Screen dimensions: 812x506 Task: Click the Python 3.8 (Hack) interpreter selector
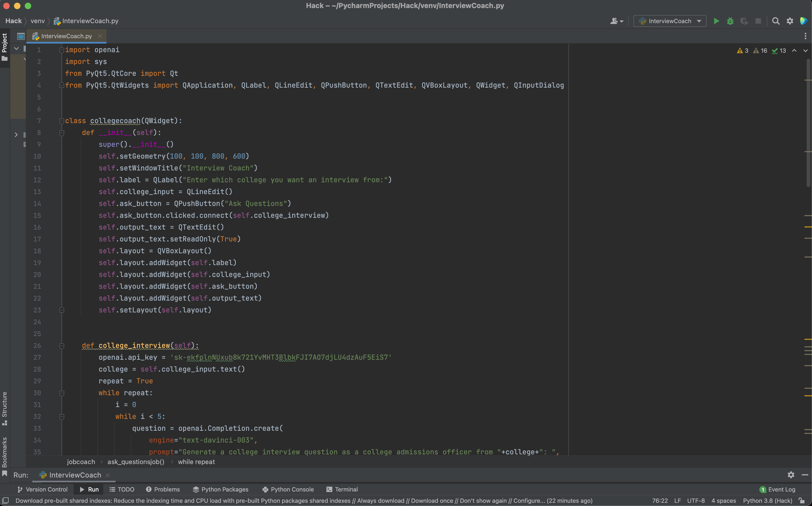(767, 501)
